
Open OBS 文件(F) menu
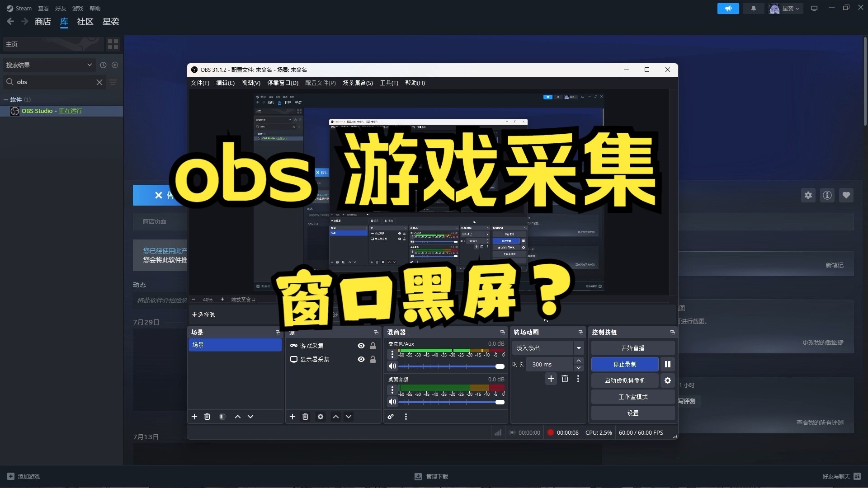[x=200, y=83]
